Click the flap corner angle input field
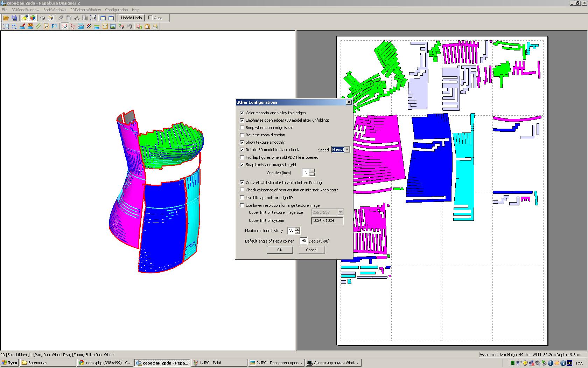 303,241
